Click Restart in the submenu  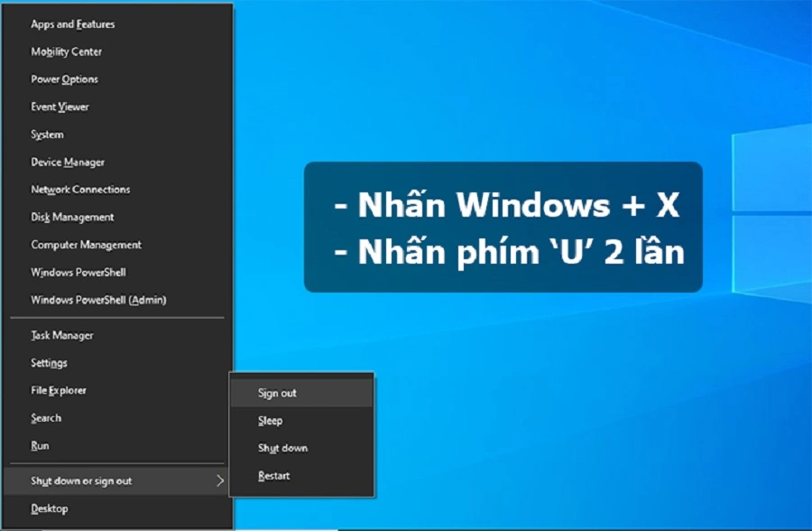[x=302, y=476]
